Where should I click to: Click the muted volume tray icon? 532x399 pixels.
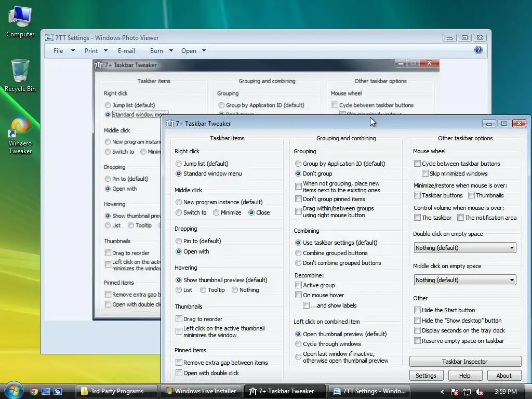pyautogui.click(x=480, y=392)
